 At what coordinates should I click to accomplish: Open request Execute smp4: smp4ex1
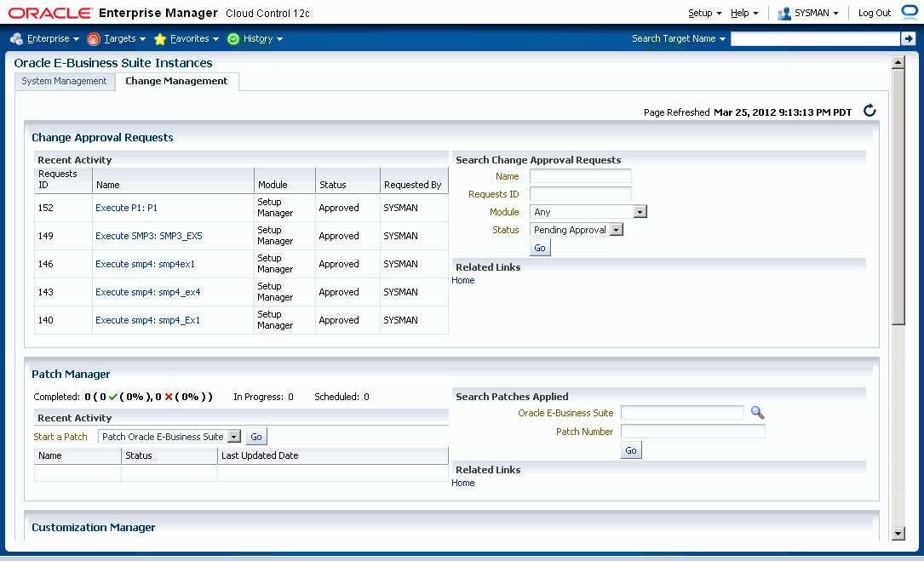coord(145,265)
